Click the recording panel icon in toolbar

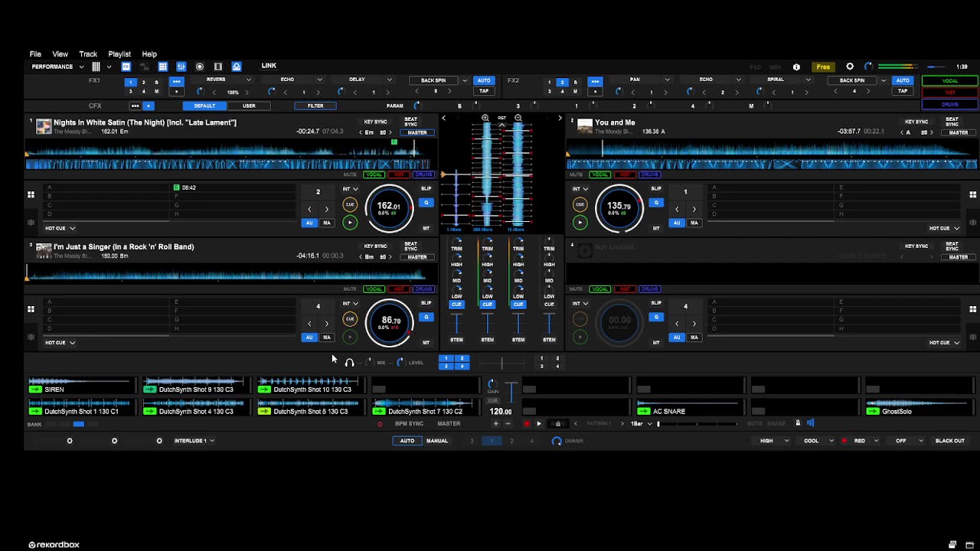click(200, 67)
